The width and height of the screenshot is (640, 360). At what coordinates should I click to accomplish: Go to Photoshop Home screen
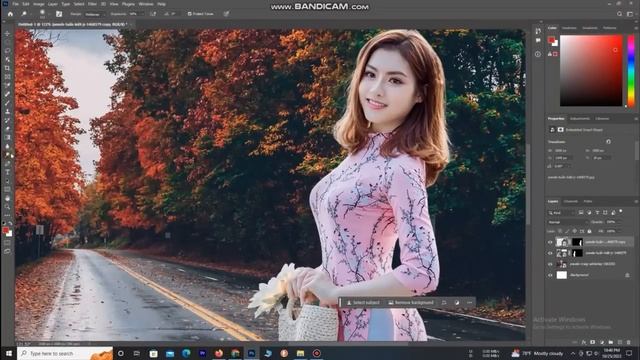11,14
